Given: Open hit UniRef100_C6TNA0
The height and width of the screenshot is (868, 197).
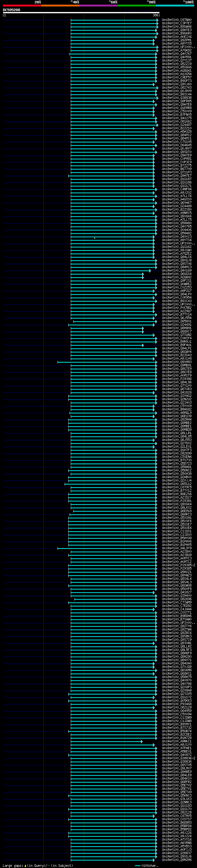Looking at the screenshot, I should 177,20.
